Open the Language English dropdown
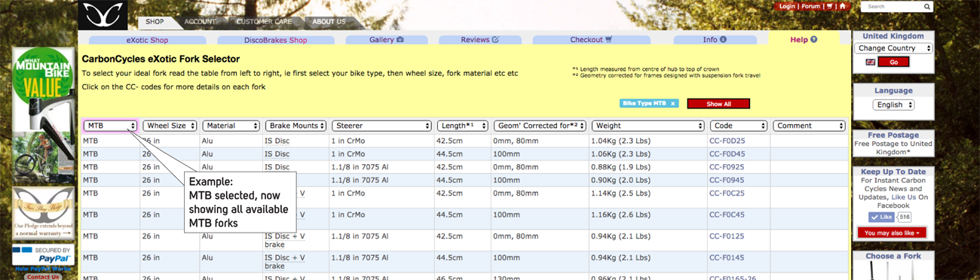The height and width of the screenshot is (280, 980). 893,105
